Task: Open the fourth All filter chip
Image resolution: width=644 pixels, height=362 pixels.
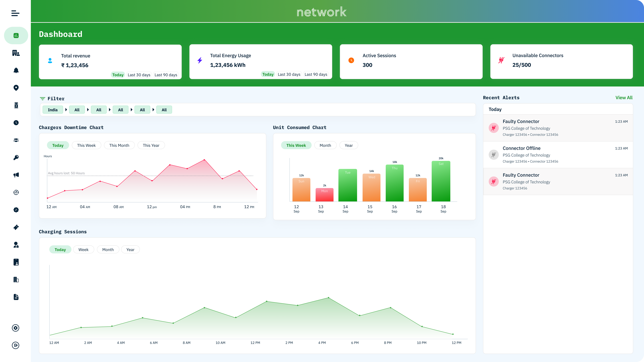Action: click(x=142, y=110)
